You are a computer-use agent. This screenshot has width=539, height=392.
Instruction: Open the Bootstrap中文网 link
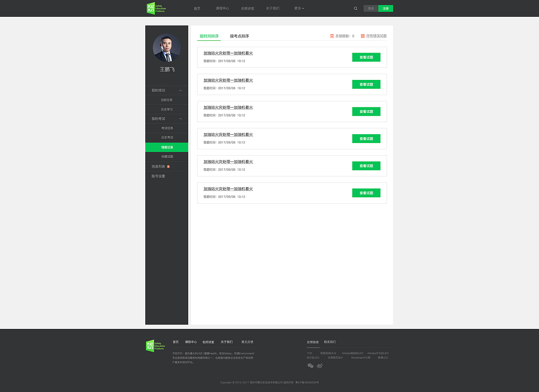[x=361, y=358]
